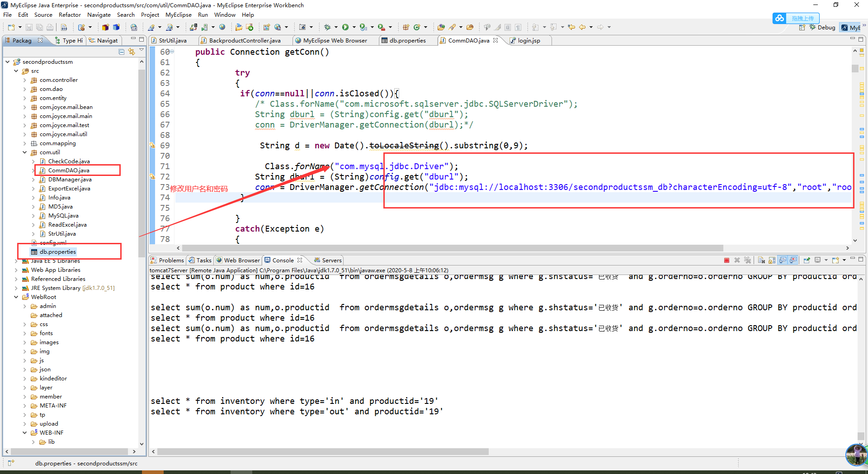Image resolution: width=868 pixels, height=474 pixels.
Task: Click the user avatar in corner
Action: [x=856, y=455]
